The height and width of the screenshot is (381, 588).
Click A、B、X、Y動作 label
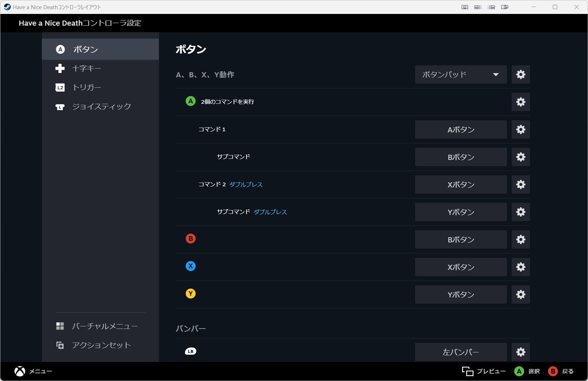point(205,75)
